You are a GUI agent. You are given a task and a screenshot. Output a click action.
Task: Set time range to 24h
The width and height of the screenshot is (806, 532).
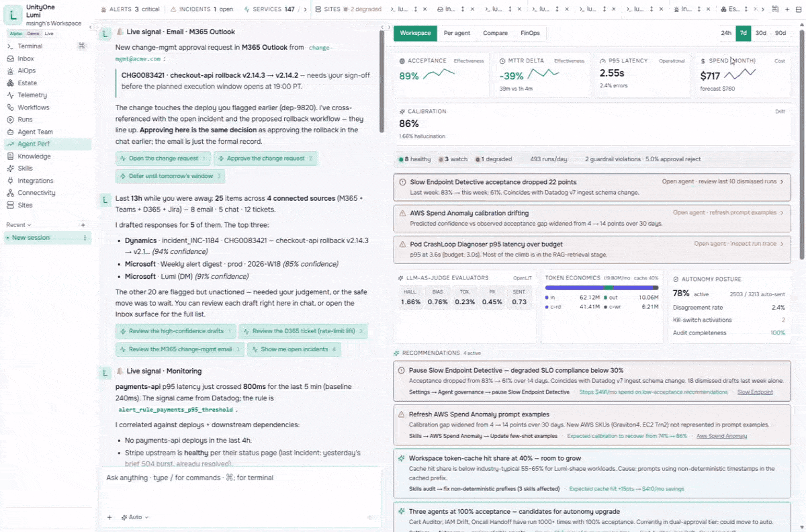point(726,33)
